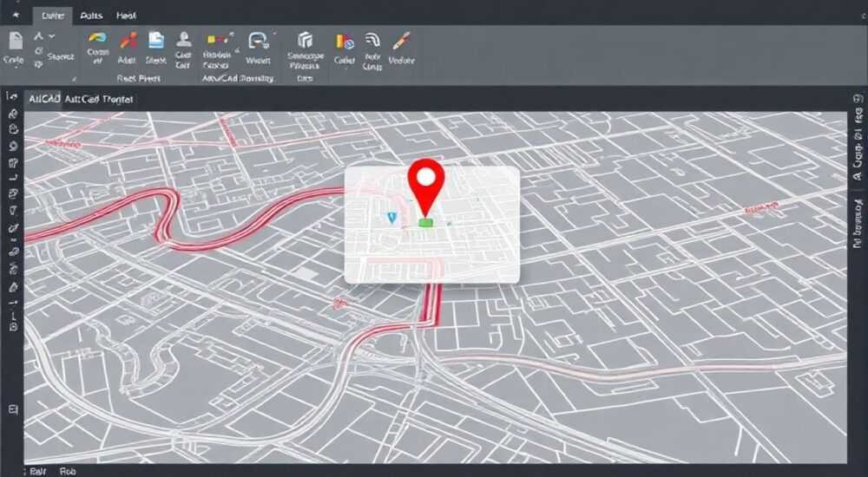This screenshot has width=868, height=477.
Task: Click the star icon in the title bar
Action: click(x=16, y=15)
